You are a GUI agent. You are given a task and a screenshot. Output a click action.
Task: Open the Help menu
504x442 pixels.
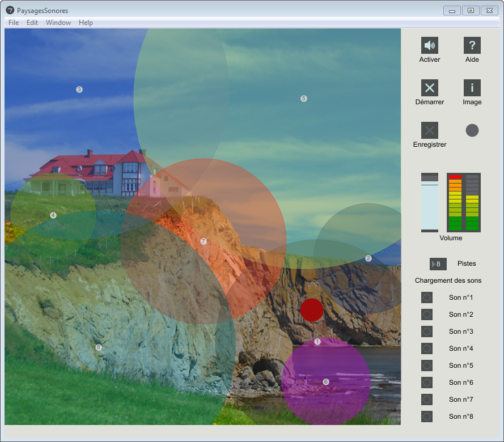(86, 23)
